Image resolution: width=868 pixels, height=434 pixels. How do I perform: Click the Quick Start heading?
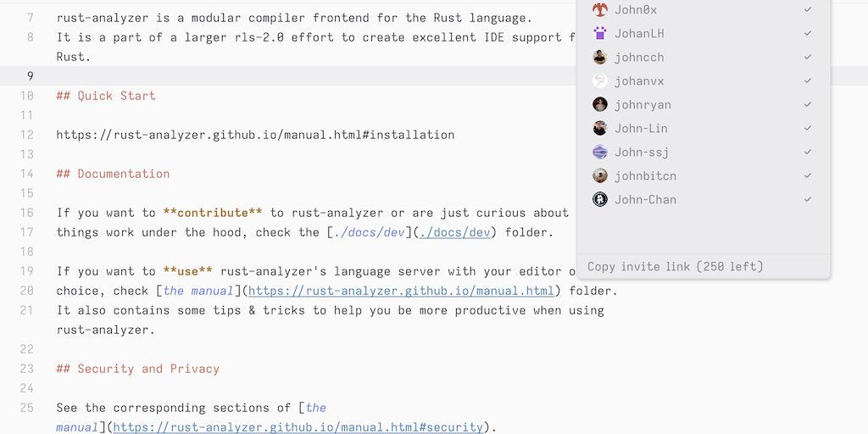[106, 96]
